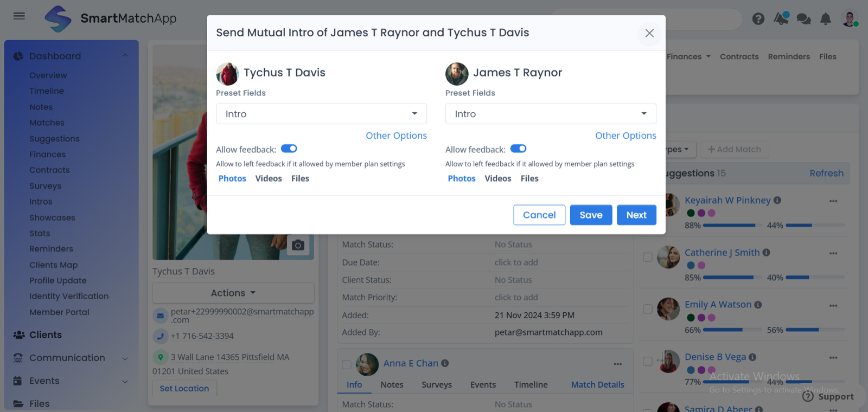Click the Set Location button

[x=184, y=388]
